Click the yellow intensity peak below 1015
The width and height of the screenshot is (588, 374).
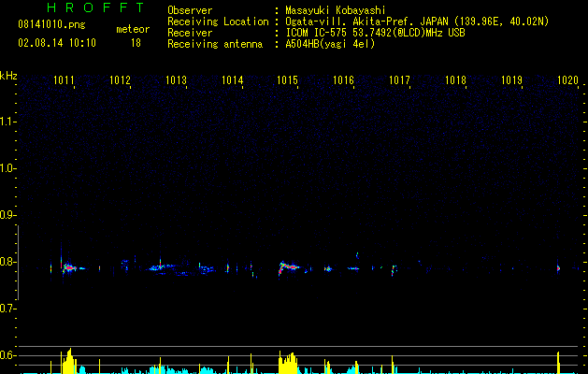tap(288, 363)
